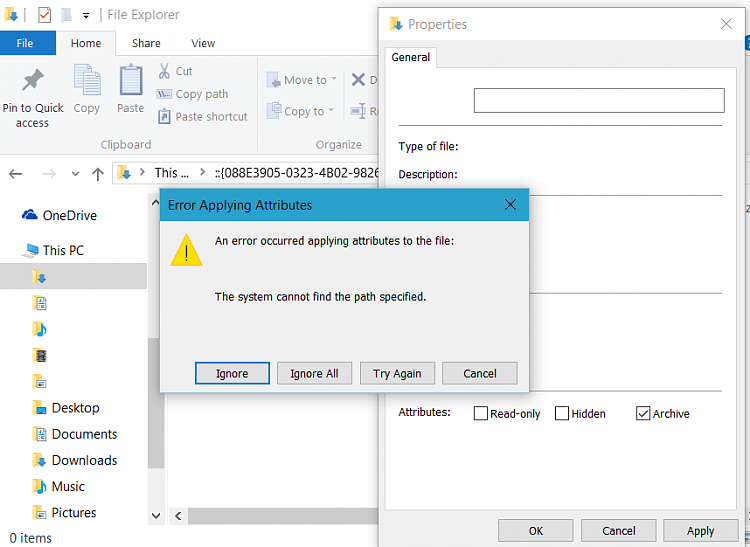The height and width of the screenshot is (547, 750).
Task: Click Apply in Properties window
Action: (701, 531)
